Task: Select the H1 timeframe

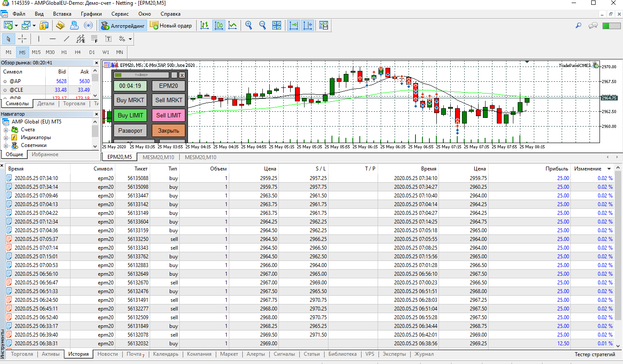Action: pos(64,52)
